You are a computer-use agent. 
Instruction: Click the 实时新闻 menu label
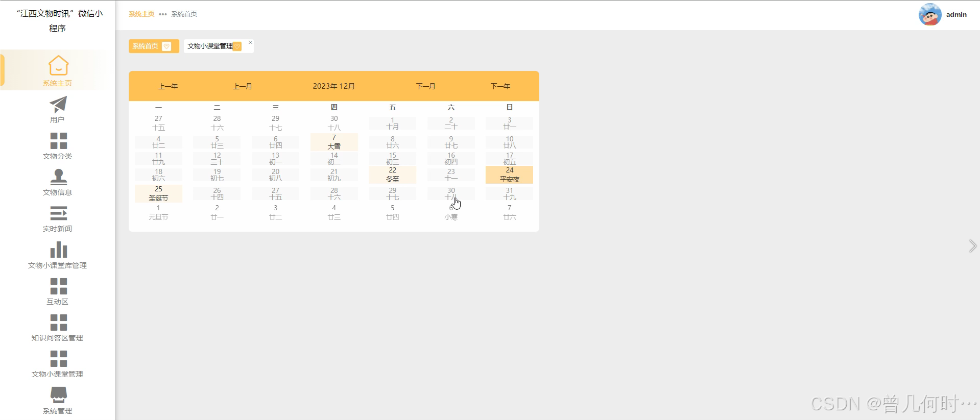point(57,229)
